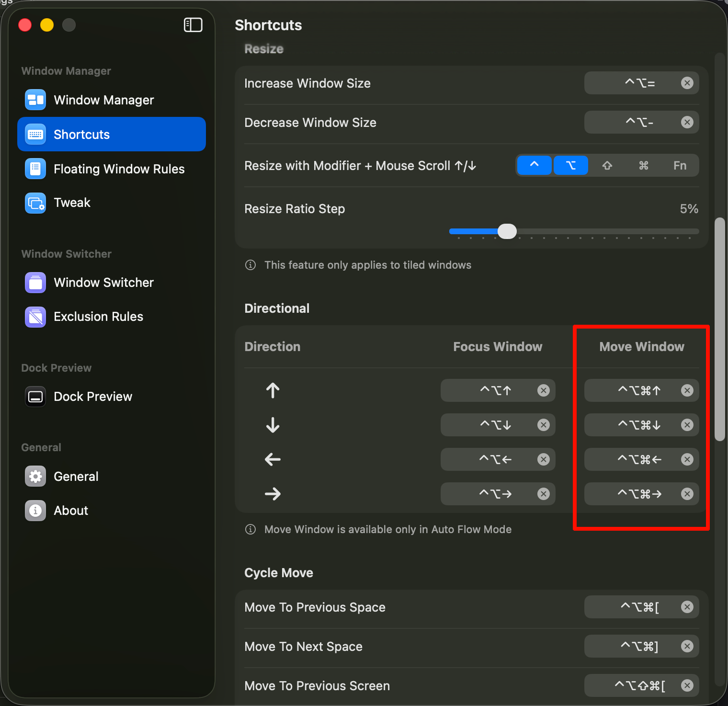Clear Move Window up shortcut

pos(687,390)
